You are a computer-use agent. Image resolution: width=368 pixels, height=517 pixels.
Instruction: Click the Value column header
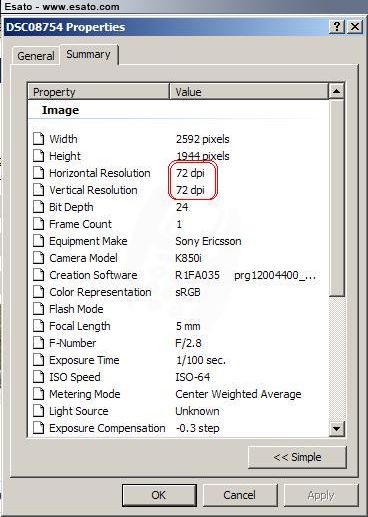coord(249,92)
